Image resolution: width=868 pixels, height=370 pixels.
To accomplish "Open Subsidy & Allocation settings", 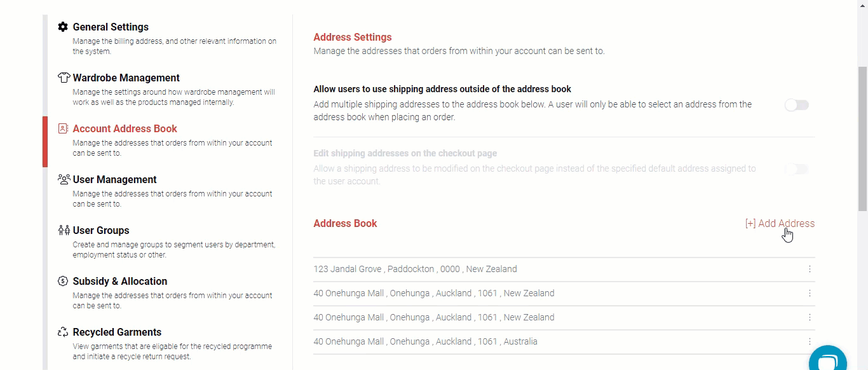I will [x=119, y=281].
